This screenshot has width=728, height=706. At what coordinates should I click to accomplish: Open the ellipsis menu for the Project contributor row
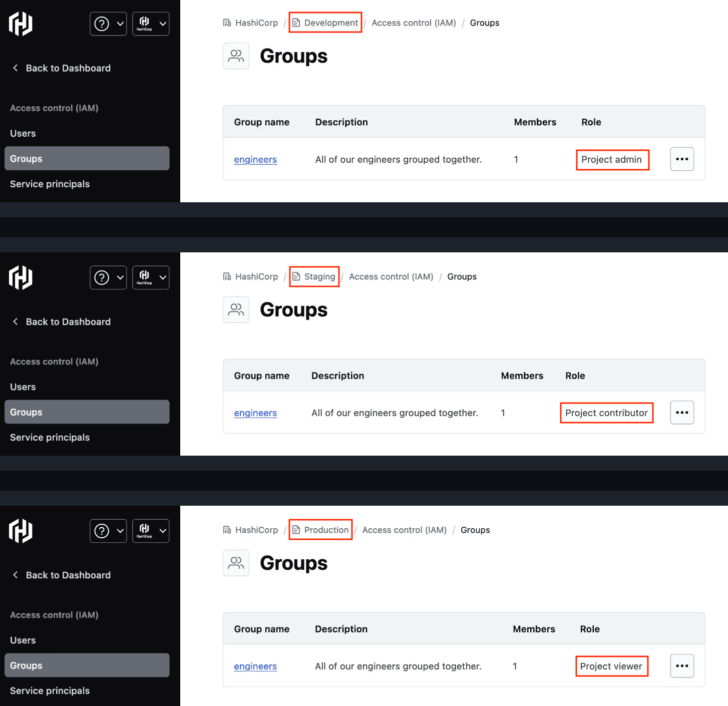(x=681, y=413)
